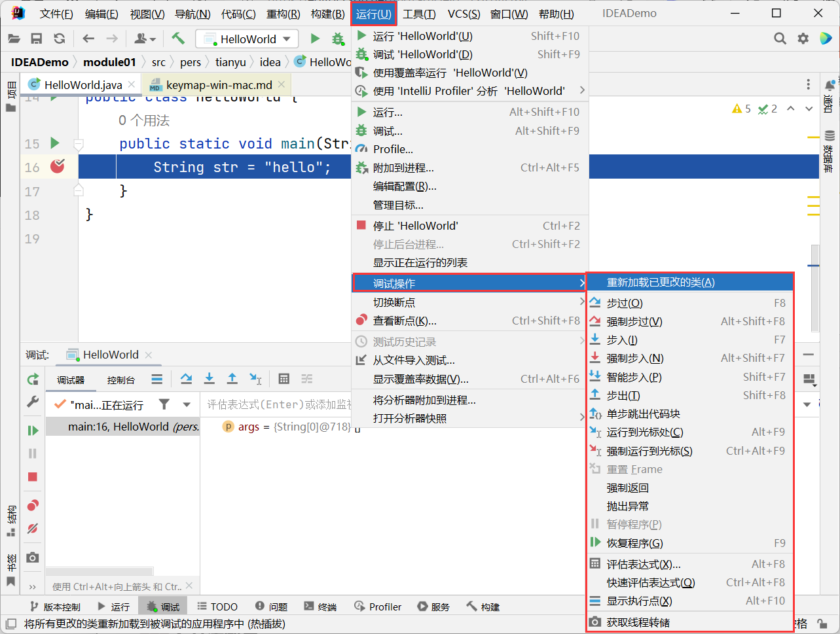Collapse the main method fold marker on line 15

pos(79,144)
